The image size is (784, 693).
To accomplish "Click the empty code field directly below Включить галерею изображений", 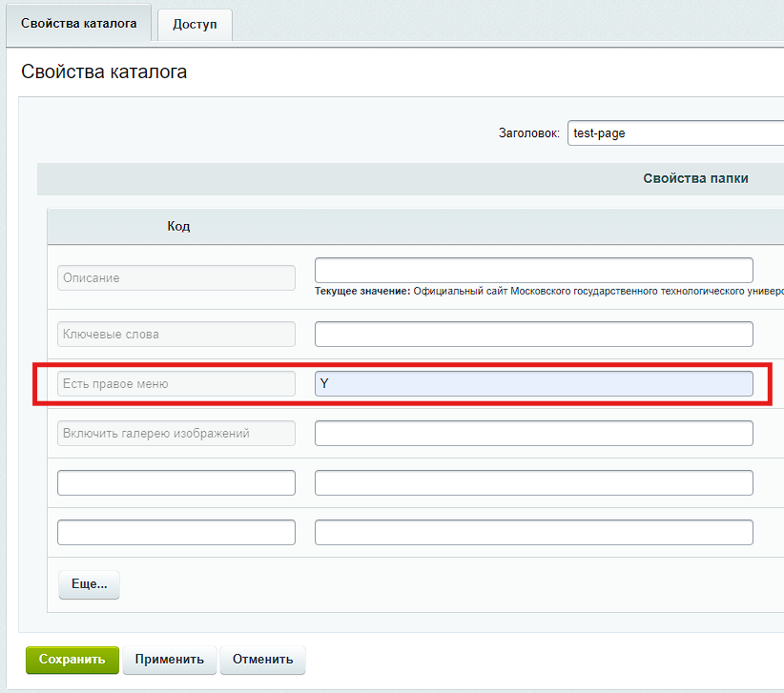I will point(176,482).
